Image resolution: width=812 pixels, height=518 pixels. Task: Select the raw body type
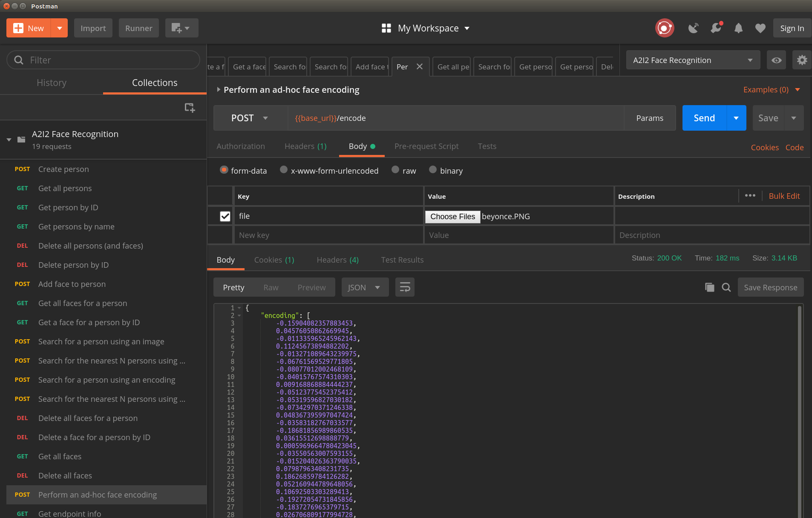point(395,170)
